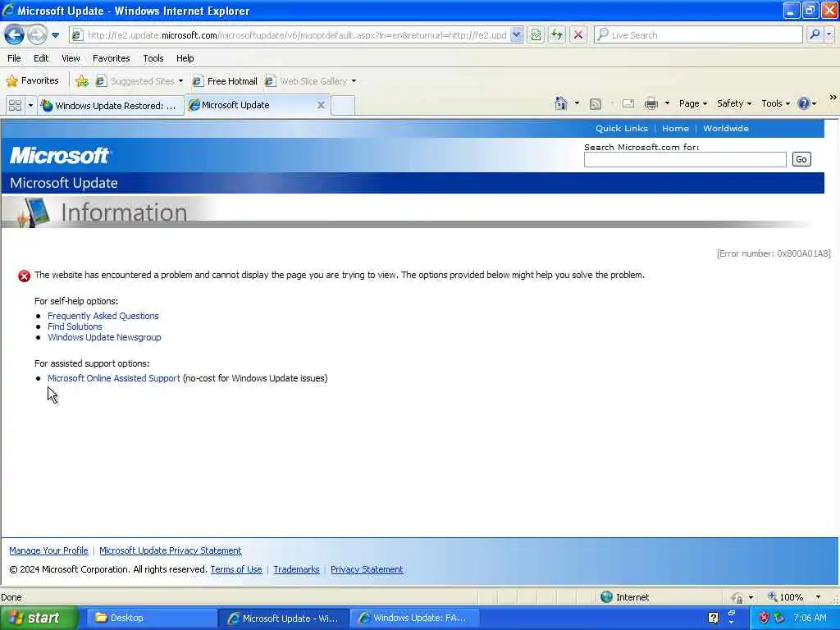Click the Read Mail icon
The height and width of the screenshot is (630, 840).
pyautogui.click(x=628, y=104)
